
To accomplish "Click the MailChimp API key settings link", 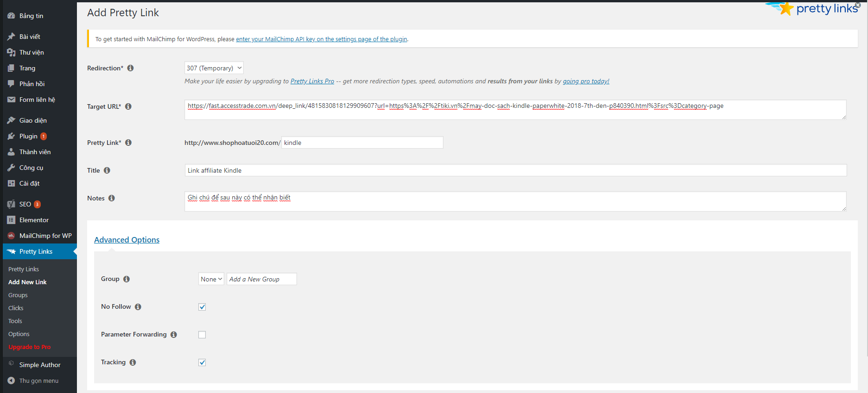I will [x=322, y=39].
